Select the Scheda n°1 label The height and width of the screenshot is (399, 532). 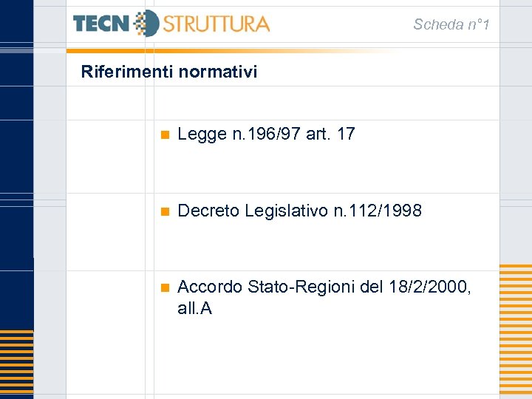coord(451,25)
